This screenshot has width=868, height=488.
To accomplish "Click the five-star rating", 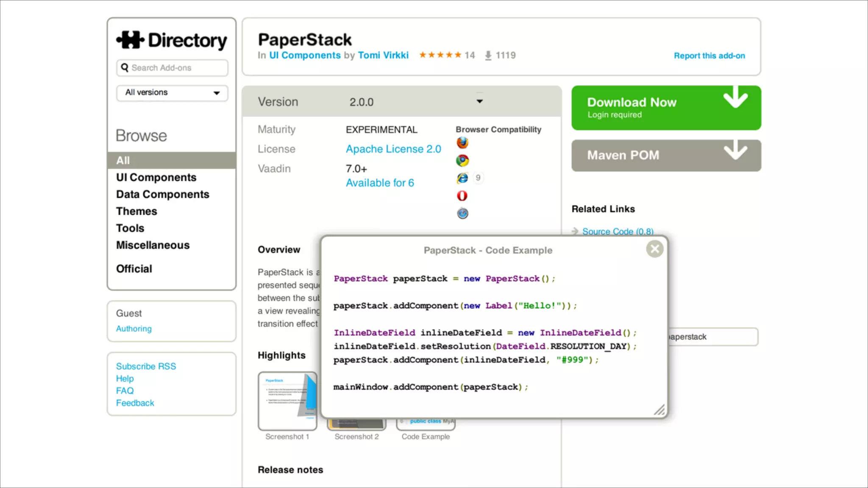I will 440,55.
